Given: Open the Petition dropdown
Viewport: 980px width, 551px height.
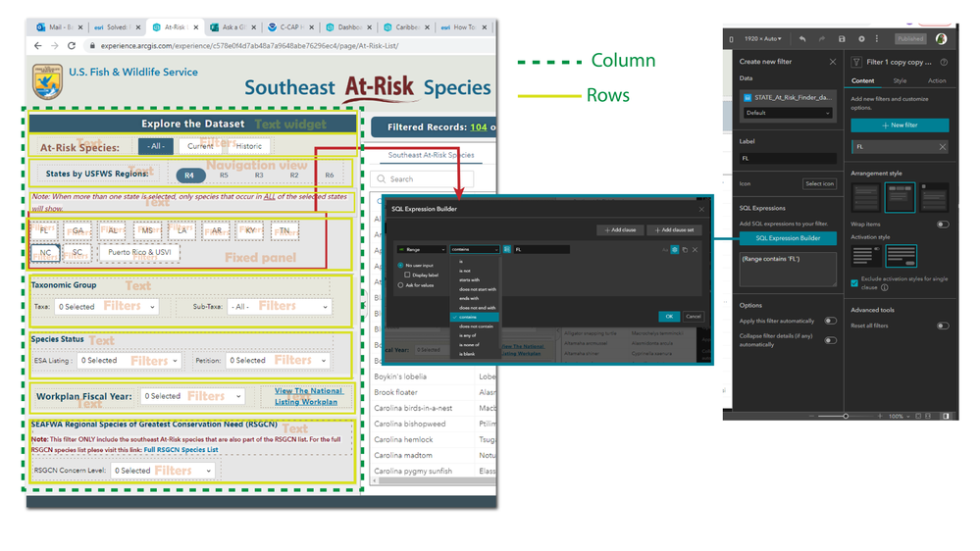Looking at the screenshot, I should tap(278, 361).
